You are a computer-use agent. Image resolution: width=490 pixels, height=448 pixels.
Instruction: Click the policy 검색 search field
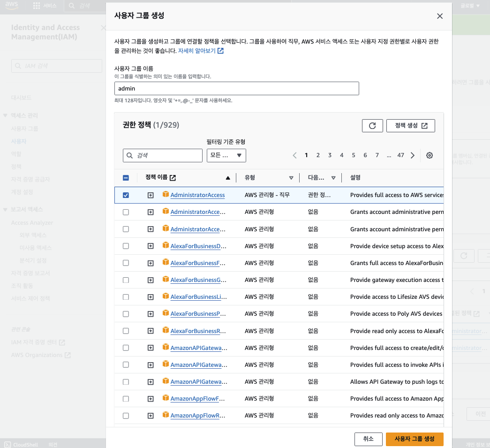163,155
